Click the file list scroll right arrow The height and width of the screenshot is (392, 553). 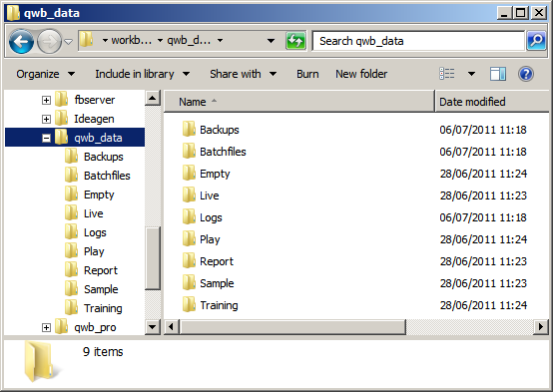541,327
